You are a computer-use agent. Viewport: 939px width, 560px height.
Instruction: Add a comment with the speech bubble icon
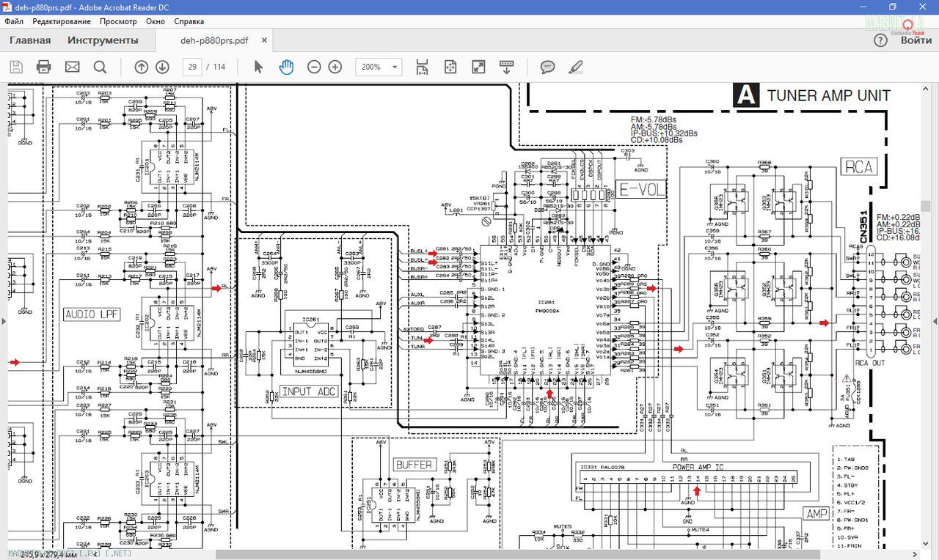click(547, 67)
